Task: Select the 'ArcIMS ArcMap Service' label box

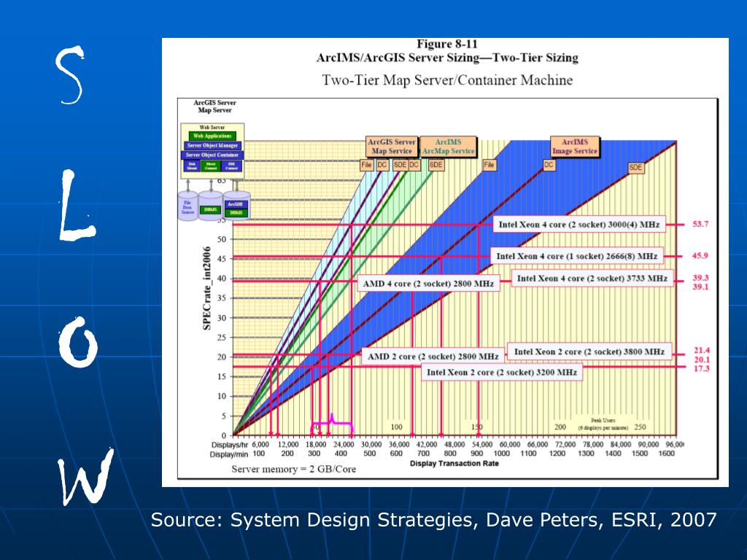Action: pyautogui.click(x=448, y=147)
